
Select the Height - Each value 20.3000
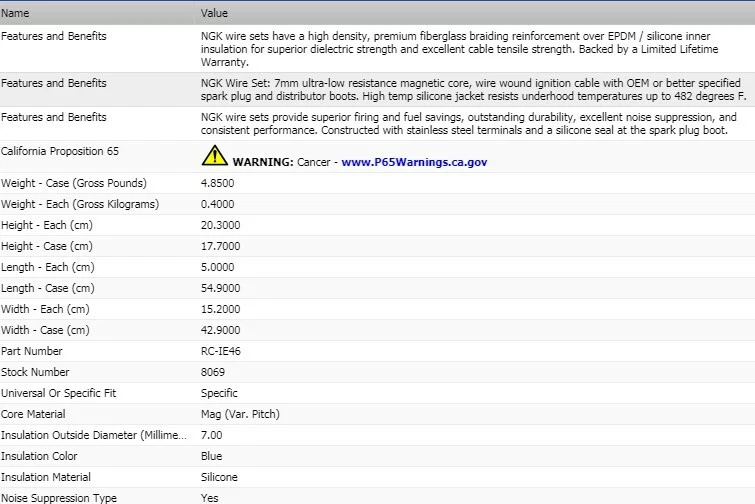point(221,225)
